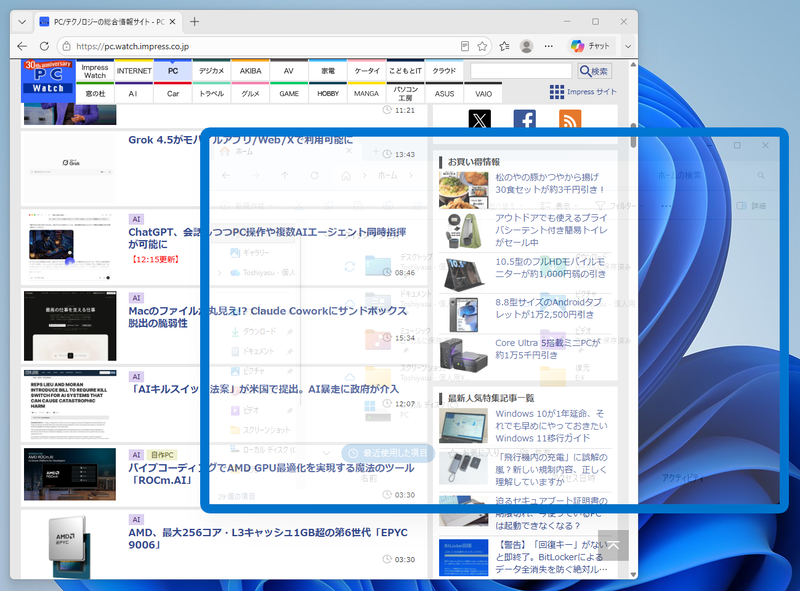800x591 pixels.
Task: Add this page to favorites star
Action: (x=482, y=46)
